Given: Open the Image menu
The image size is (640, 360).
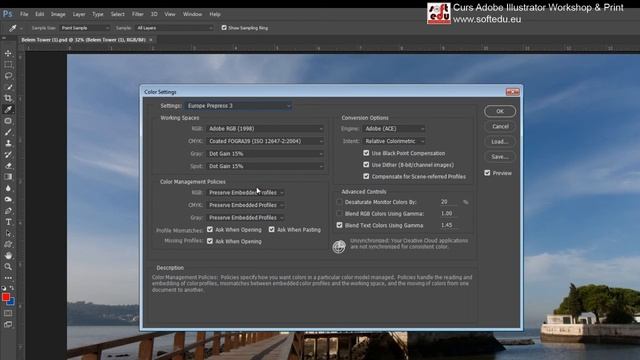Looking at the screenshot, I should pyautogui.click(x=58, y=14).
